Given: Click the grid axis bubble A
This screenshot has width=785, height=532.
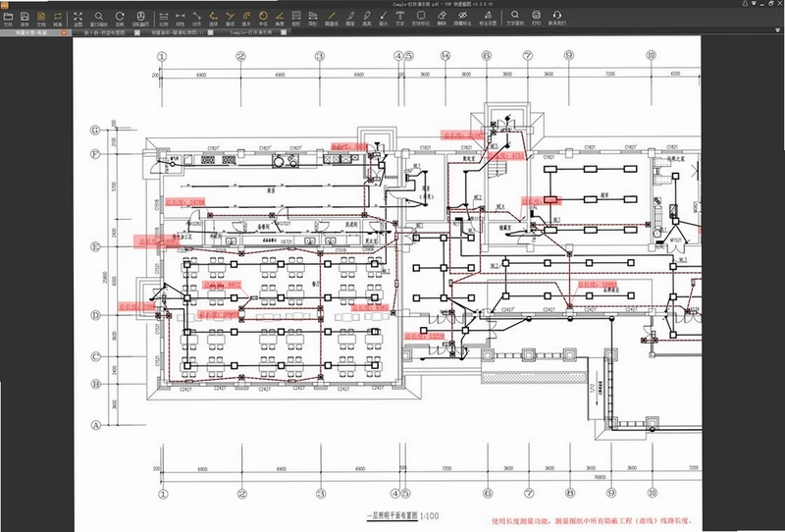Looking at the screenshot, I should (96, 425).
